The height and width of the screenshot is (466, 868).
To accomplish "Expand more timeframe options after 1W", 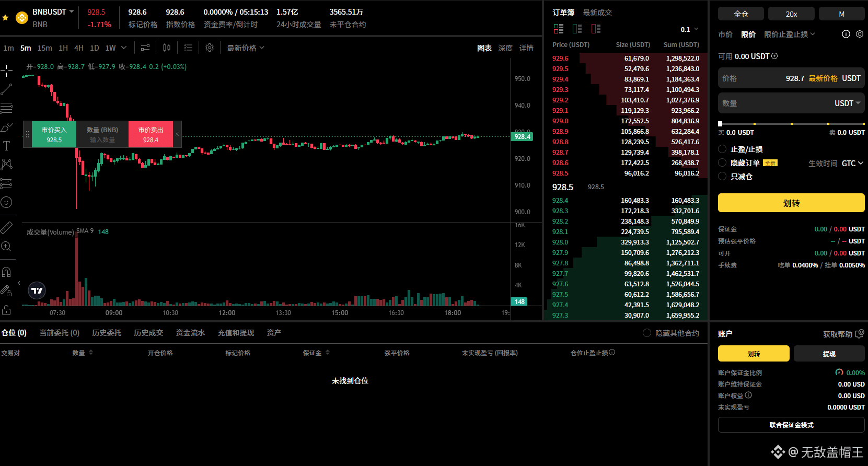I will point(124,48).
